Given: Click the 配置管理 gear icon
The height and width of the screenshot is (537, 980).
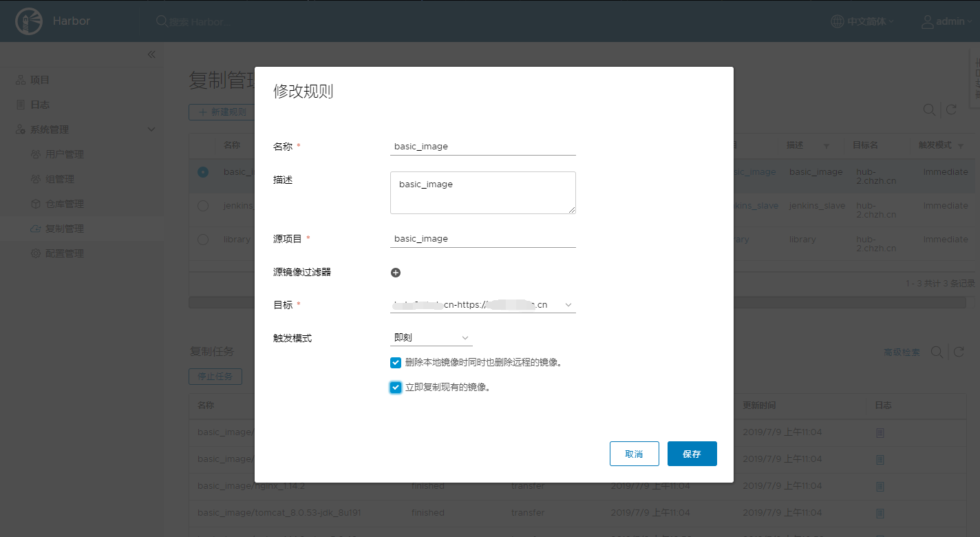Looking at the screenshot, I should (x=36, y=253).
